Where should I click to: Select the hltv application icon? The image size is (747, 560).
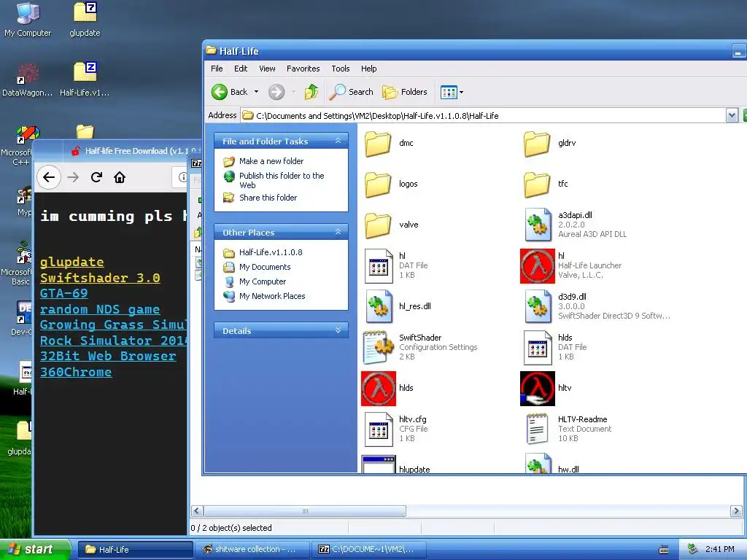pyautogui.click(x=538, y=389)
